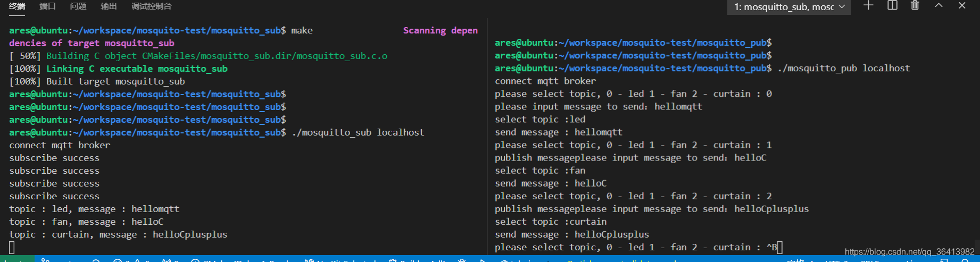Image resolution: width=980 pixels, height=262 pixels.
Task: Click 'publish messageplease input message to send: helloC'
Action: (x=630, y=157)
